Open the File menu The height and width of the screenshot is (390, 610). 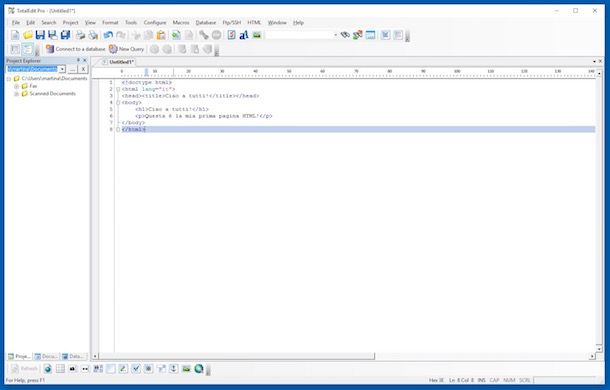click(16, 23)
